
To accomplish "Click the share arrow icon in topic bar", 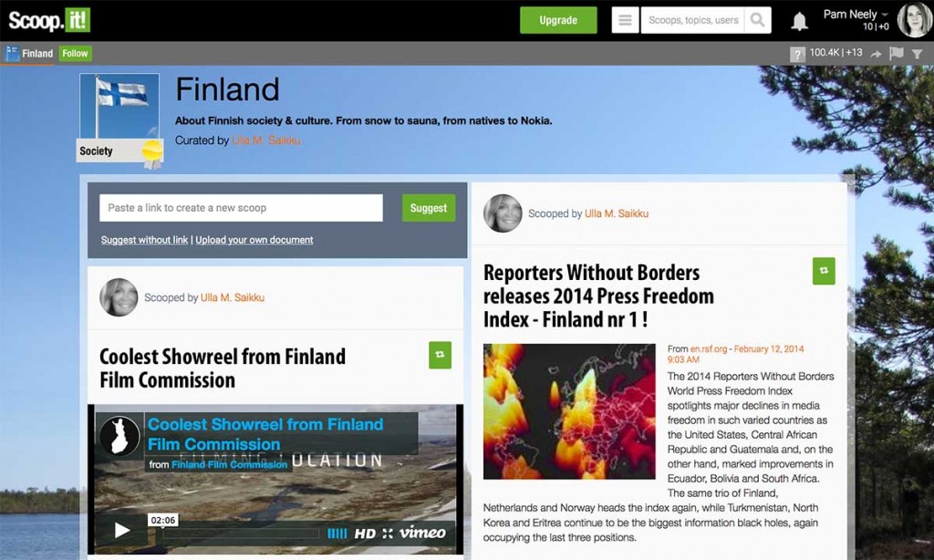I will pyautogui.click(x=876, y=54).
